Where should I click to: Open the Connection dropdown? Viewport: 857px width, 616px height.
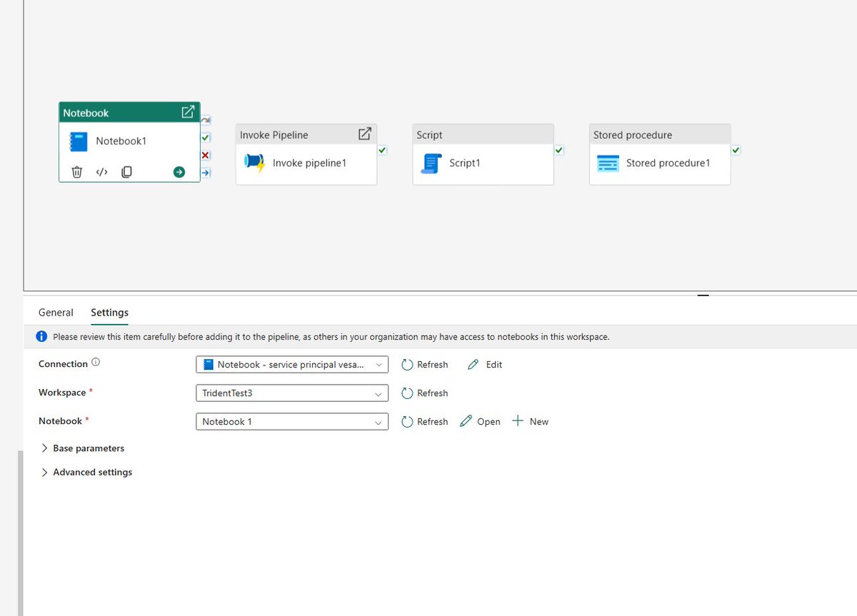click(292, 364)
